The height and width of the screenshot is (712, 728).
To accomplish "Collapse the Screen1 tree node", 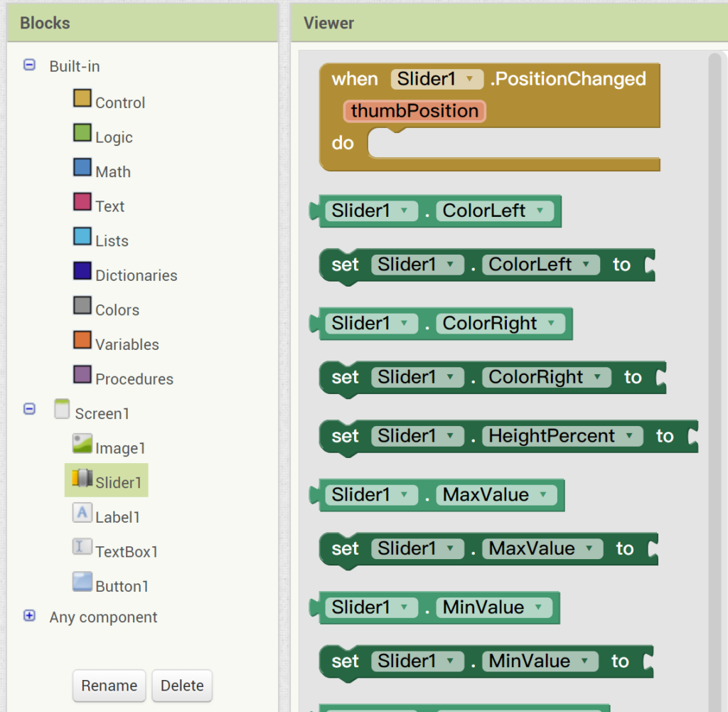I will [29, 409].
